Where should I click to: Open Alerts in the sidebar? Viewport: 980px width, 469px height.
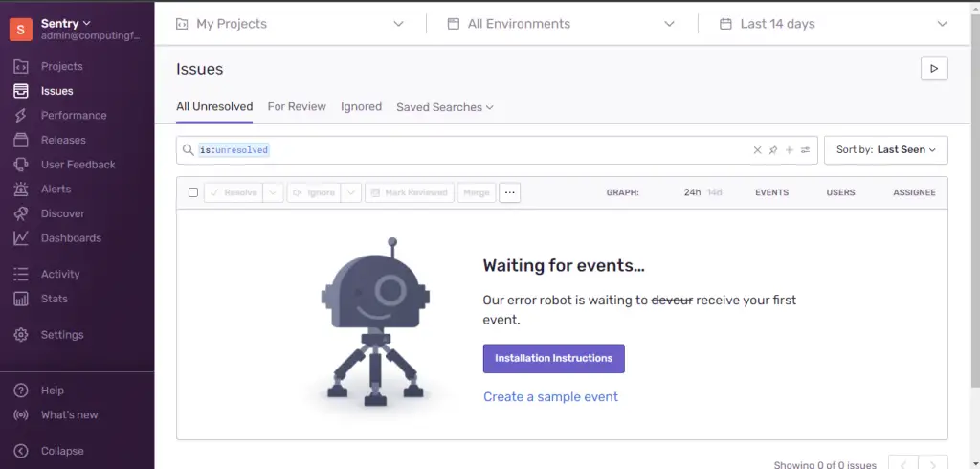(x=56, y=189)
